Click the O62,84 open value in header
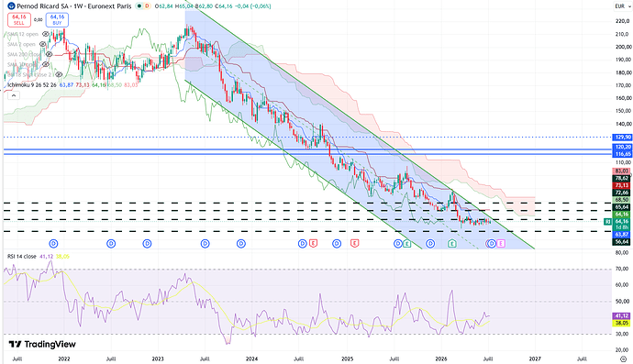This screenshot has width=633, height=364. [163, 6]
